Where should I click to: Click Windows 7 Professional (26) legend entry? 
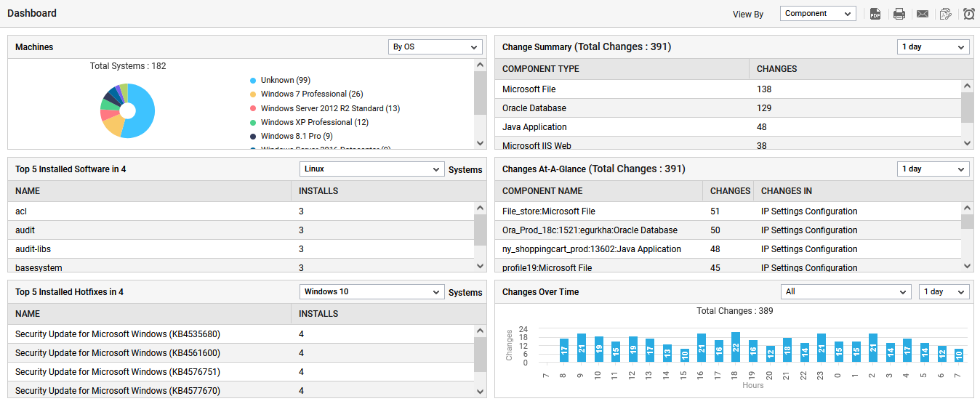[307, 94]
